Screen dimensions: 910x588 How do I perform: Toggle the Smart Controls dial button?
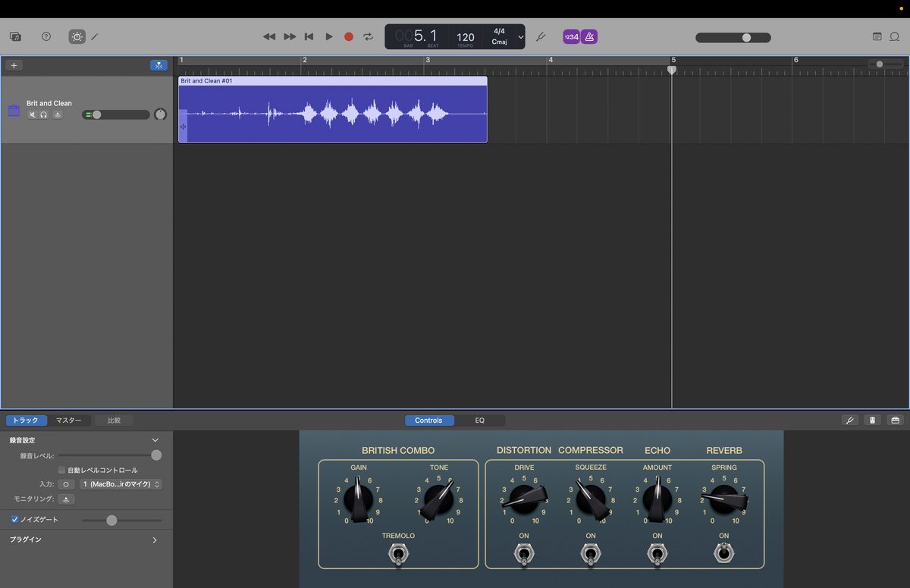[x=77, y=36]
